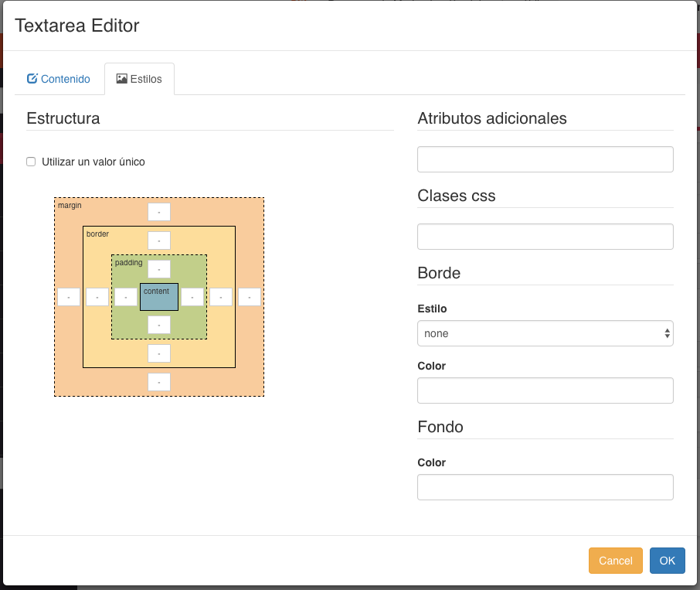The height and width of the screenshot is (590, 700).
Task: Open the Borde Estilo dropdown
Action: coord(545,333)
